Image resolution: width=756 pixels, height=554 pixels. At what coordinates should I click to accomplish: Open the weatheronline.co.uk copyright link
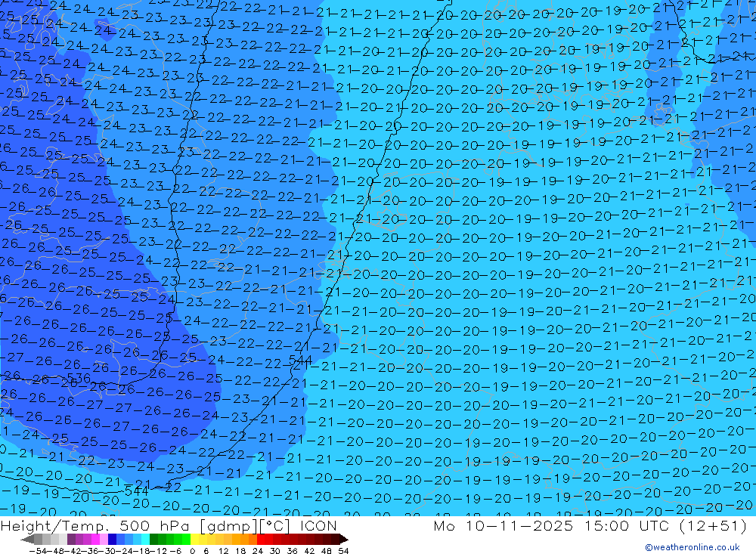coord(692,547)
